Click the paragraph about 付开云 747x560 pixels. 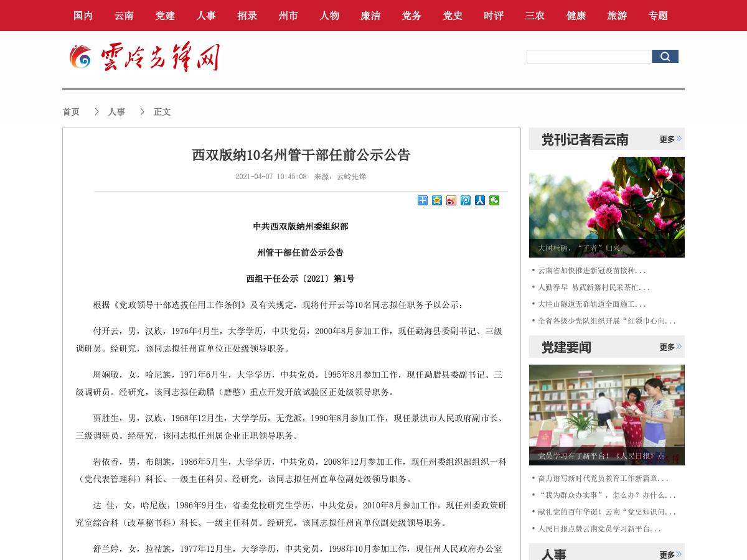click(289, 340)
